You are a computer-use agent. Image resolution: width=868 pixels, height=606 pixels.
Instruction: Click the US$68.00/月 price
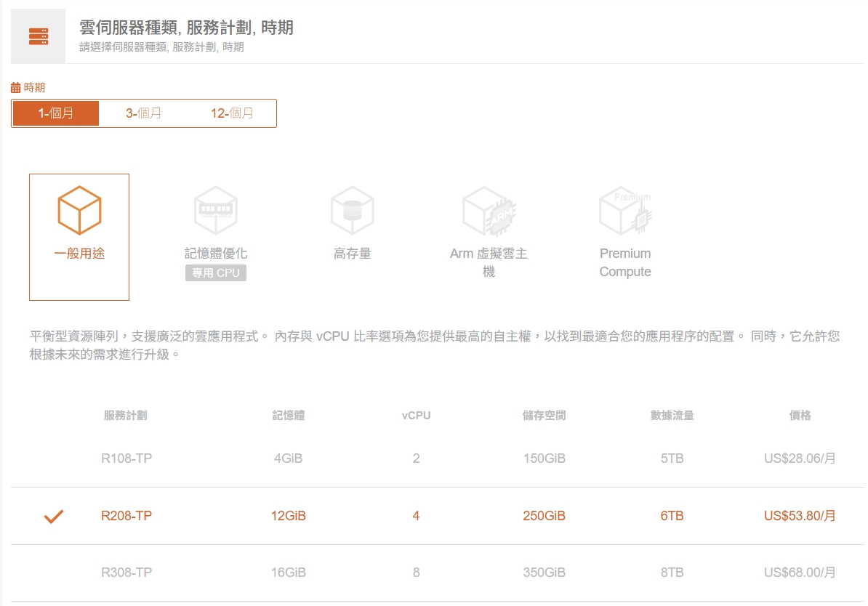[x=800, y=573]
